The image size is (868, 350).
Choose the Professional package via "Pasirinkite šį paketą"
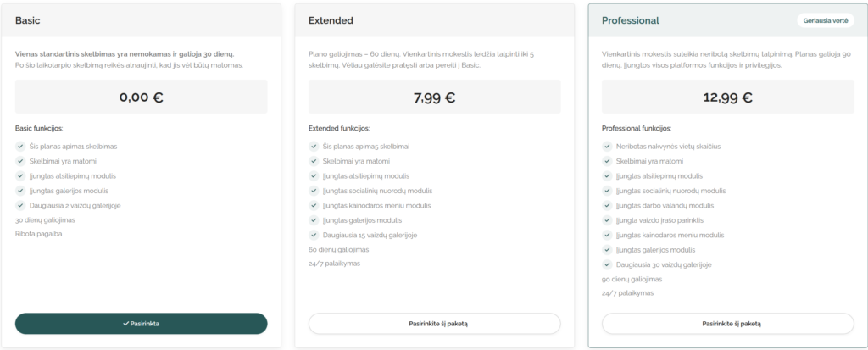pos(728,324)
